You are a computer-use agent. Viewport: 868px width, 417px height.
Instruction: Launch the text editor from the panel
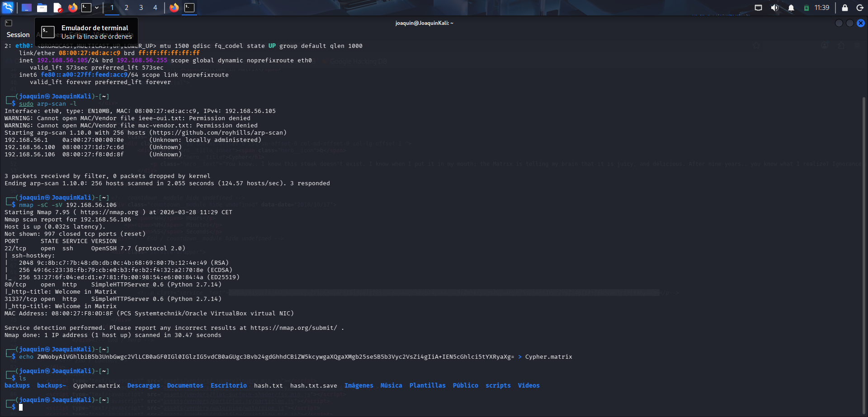pos(57,8)
